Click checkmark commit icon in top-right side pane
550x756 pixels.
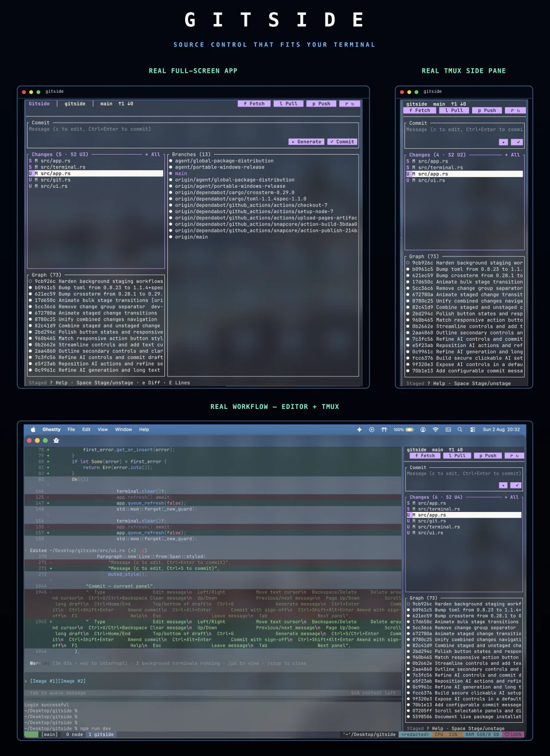517,142
